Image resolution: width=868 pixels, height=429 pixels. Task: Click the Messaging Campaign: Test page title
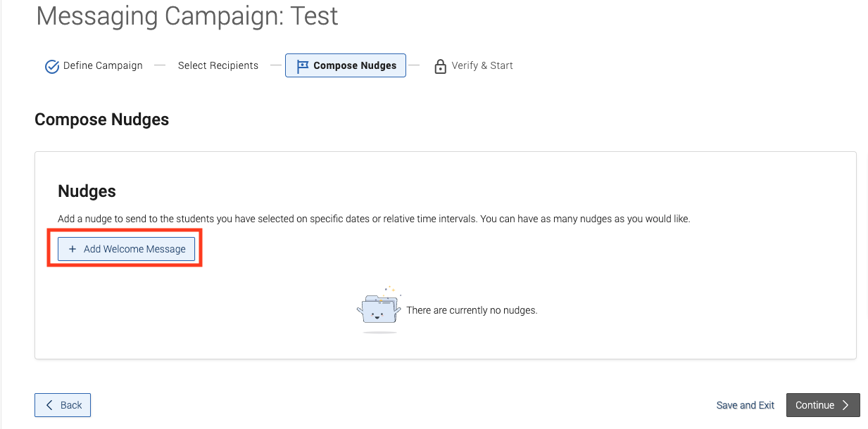[x=187, y=15]
